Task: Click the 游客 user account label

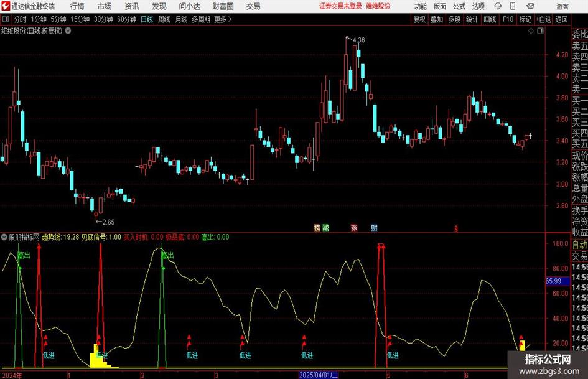Action: click(x=562, y=6)
